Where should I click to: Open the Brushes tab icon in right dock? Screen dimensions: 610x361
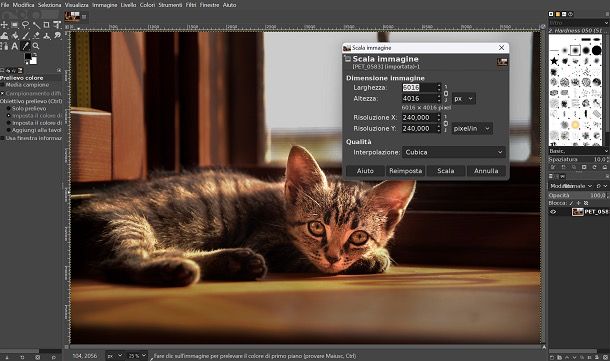click(x=551, y=14)
